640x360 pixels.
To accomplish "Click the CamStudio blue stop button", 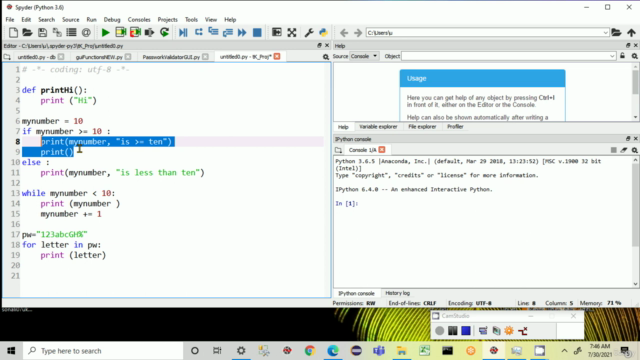I will point(466,331).
